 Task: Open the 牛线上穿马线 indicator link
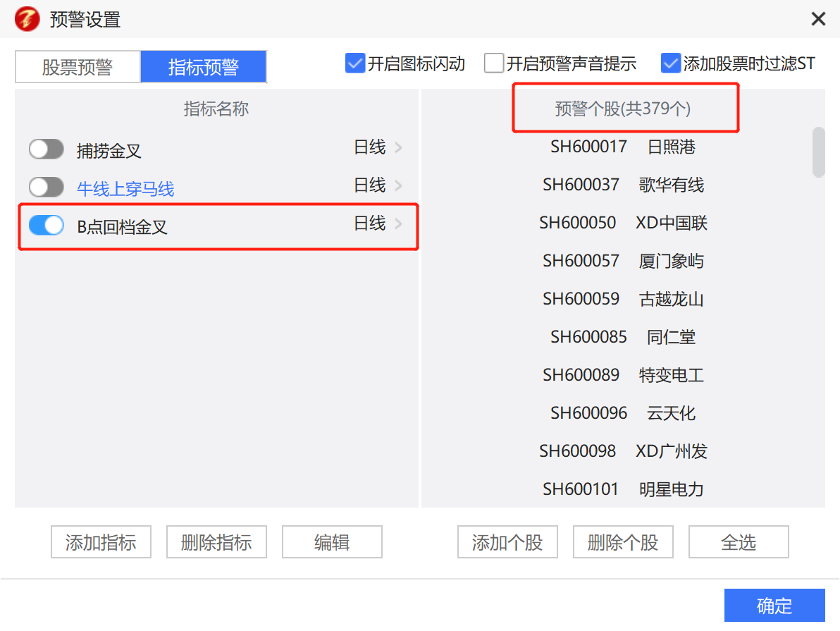click(x=125, y=189)
